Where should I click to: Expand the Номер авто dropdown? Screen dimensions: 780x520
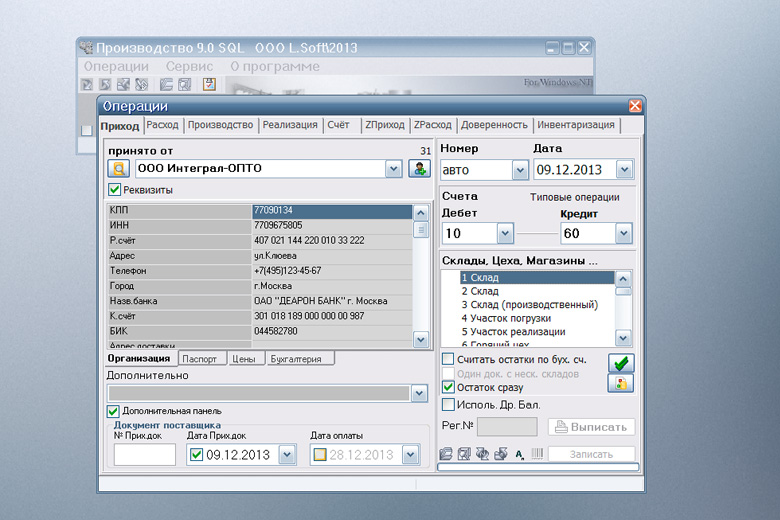tap(520, 171)
